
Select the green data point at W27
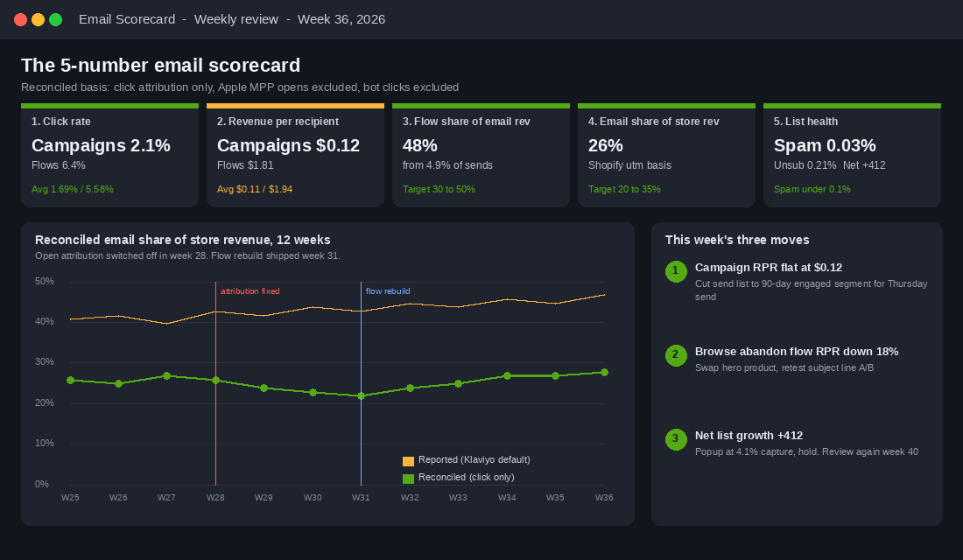click(x=166, y=375)
